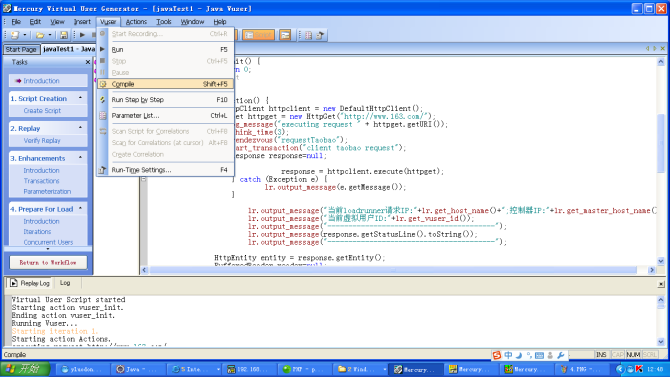The image size is (670, 377).
Task: Click the Create Script link
Action: tap(42, 111)
